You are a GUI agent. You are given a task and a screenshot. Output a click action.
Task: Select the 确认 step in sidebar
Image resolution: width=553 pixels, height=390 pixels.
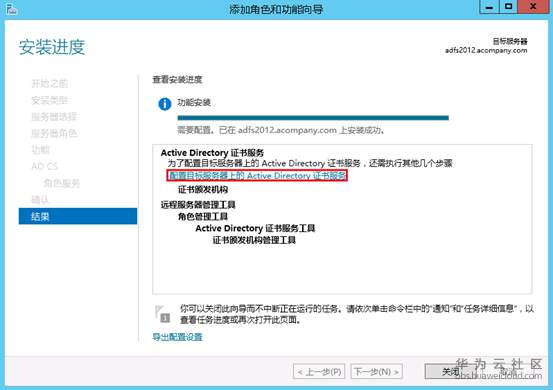point(40,200)
